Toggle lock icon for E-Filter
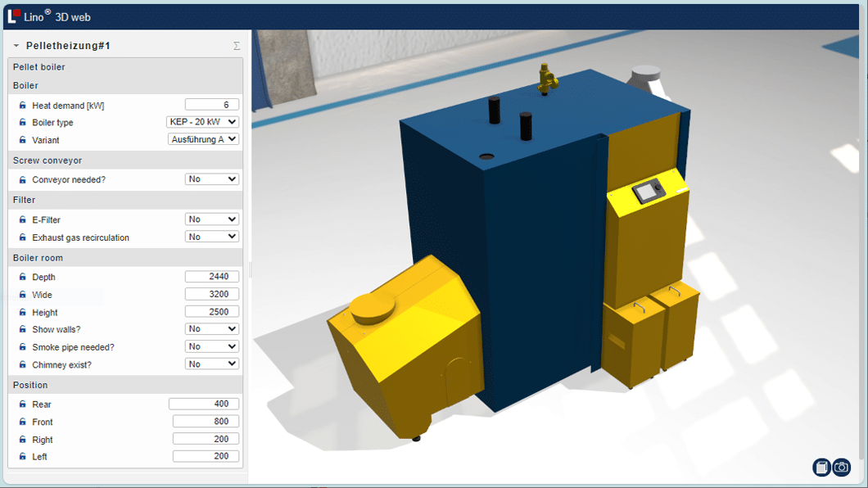The width and height of the screenshot is (868, 488). [23, 219]
